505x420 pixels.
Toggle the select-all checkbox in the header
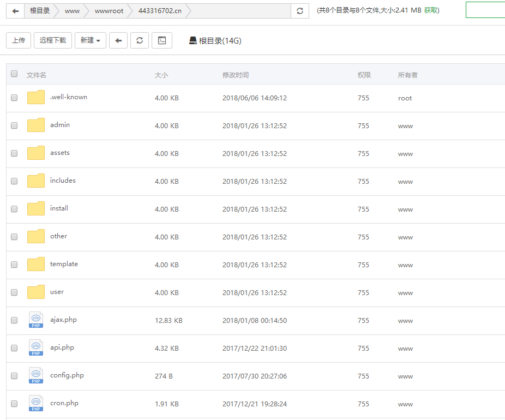14,74
